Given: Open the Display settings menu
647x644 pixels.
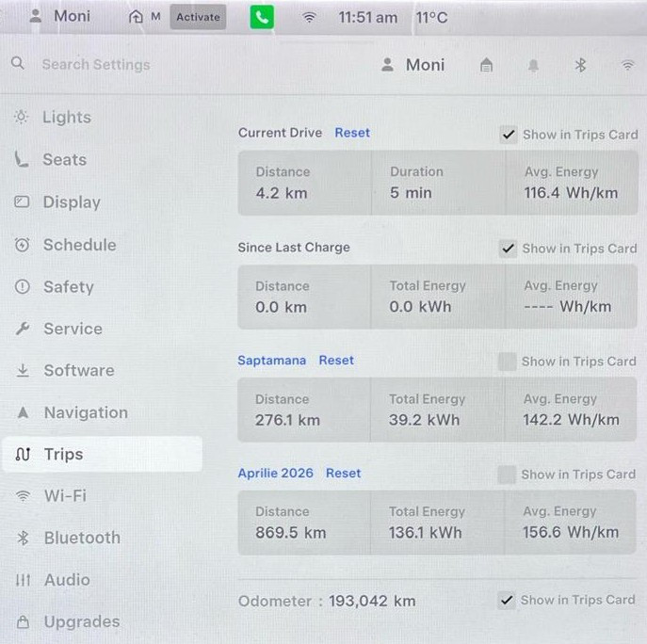Looking at the screenshot, I should (x=71, y=201).
